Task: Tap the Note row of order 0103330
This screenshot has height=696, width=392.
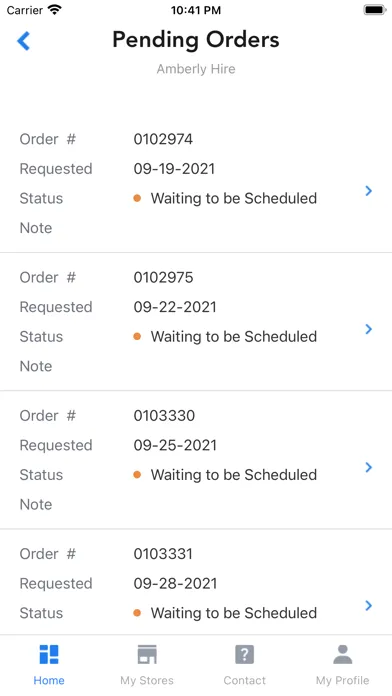Action: pyautogui.click(x=196, y=505)
